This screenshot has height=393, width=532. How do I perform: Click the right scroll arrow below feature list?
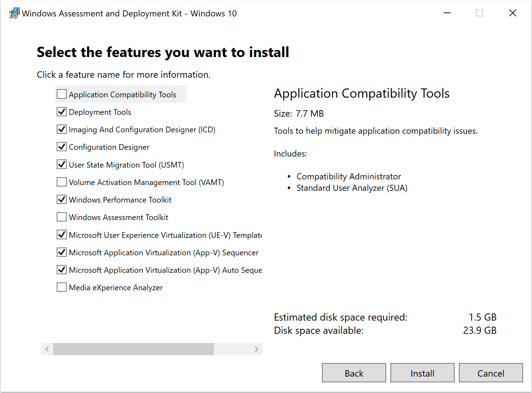coord(256,349)
